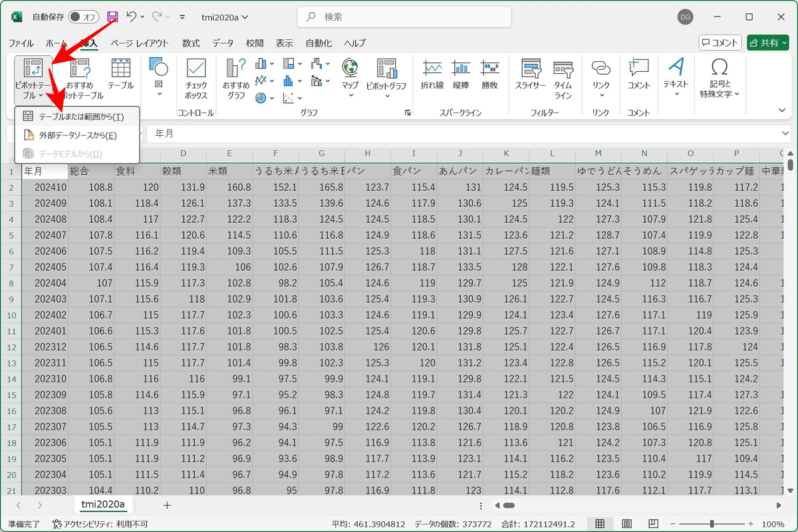Open the scatter chart dropdown
798x532 pixels.
pyautogui.click(x=292, y=98)
